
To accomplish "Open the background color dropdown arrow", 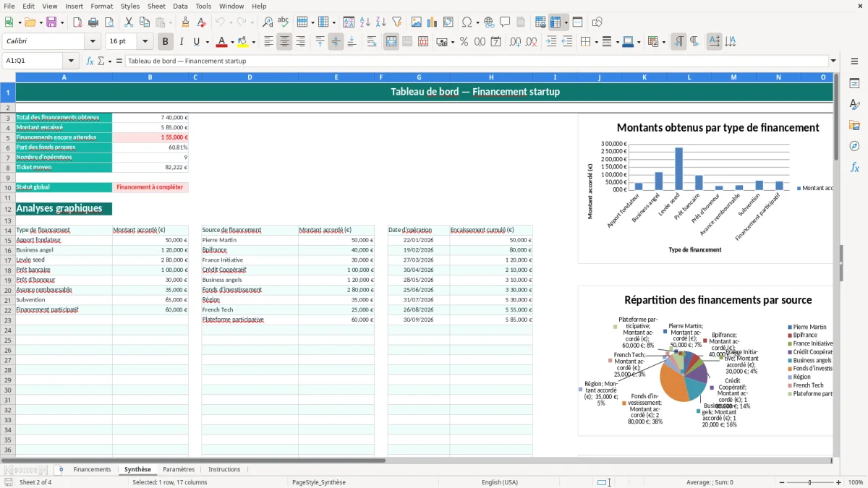I will [x=253, y=42].
